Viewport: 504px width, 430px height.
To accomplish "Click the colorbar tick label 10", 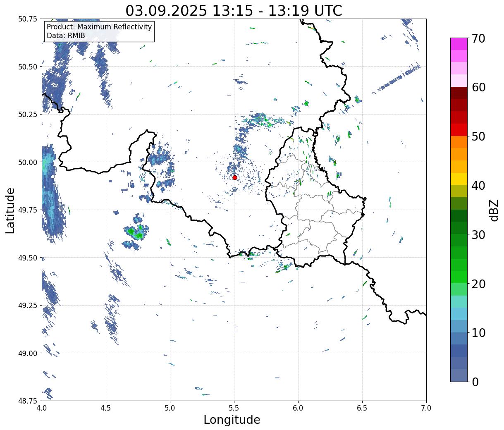I will (x=478, y=332).
